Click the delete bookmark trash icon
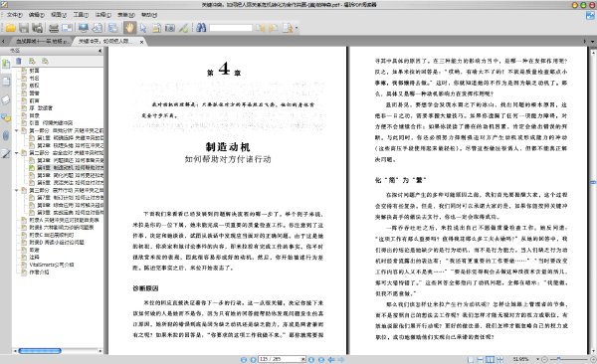The height and width of the screenshot is (364, 597). click(x=19, y=61)
